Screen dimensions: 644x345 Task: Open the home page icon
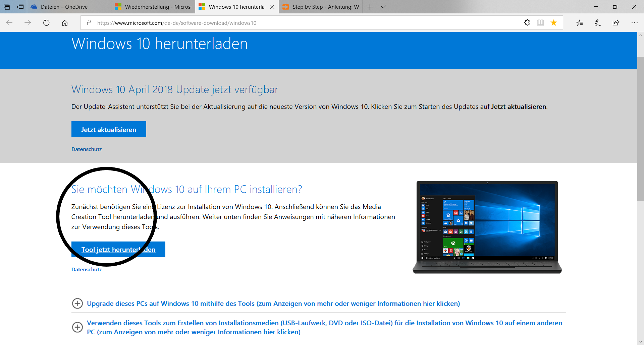[x=65, y=23]
